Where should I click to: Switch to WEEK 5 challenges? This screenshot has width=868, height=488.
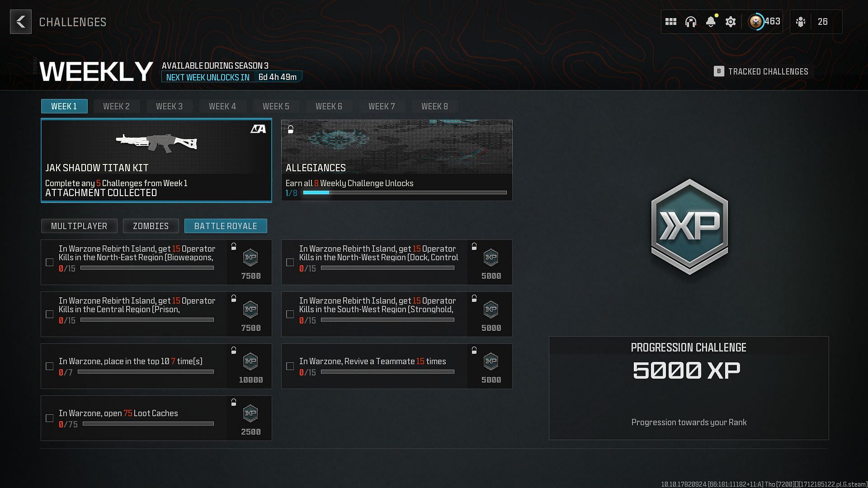coord(275,105)
